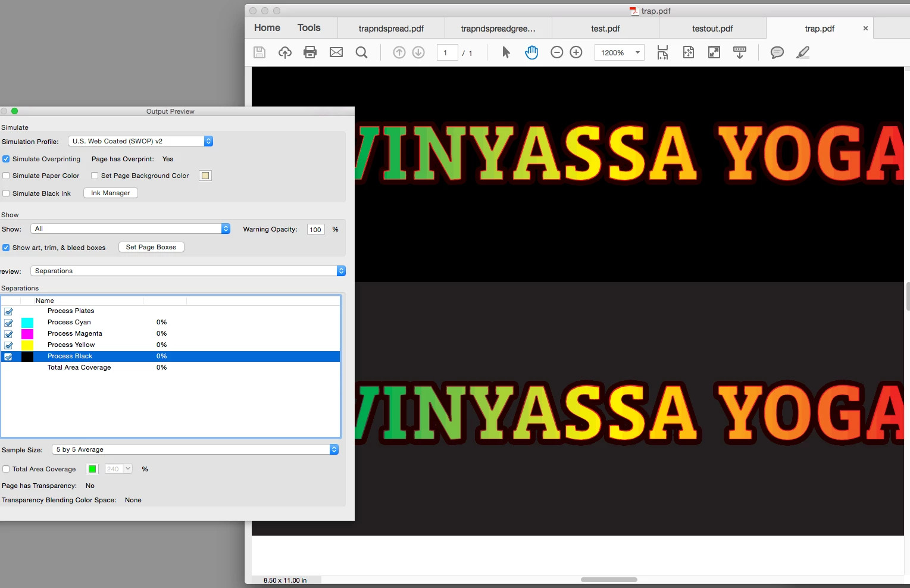This screenshot has width=910, height=588.
Task: Click the green zoom button of Output Preview
Action: [15, 111]
